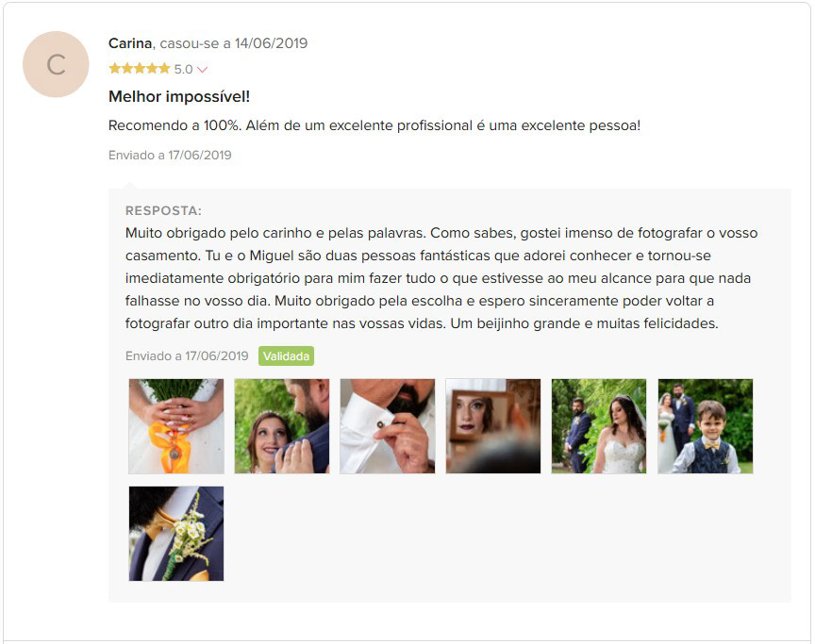Click the RESPOSTA heading label
The image size is (815, 644).
163,210
